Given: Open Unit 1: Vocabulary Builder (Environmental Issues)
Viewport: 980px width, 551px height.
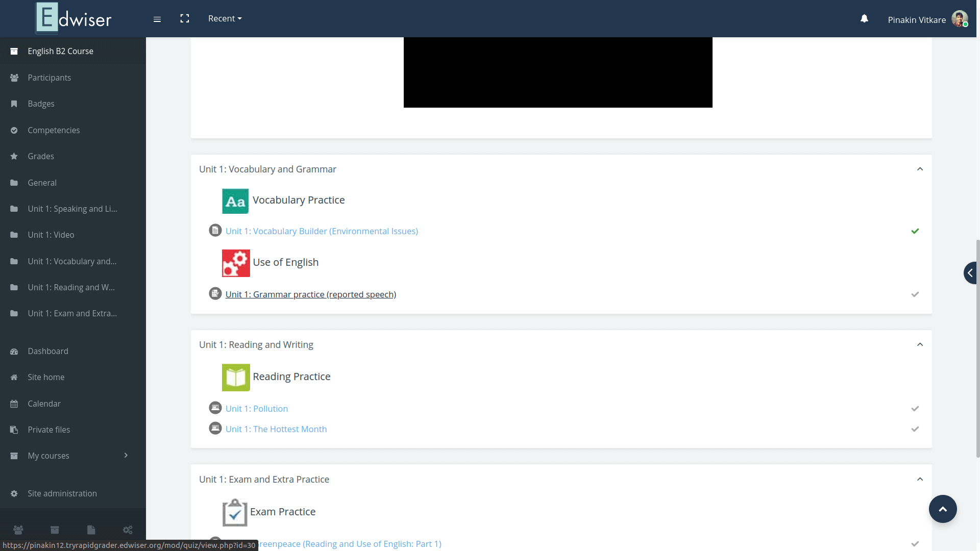Looking at the screenshot, I should pyautogui.click(x=322, y=231).
